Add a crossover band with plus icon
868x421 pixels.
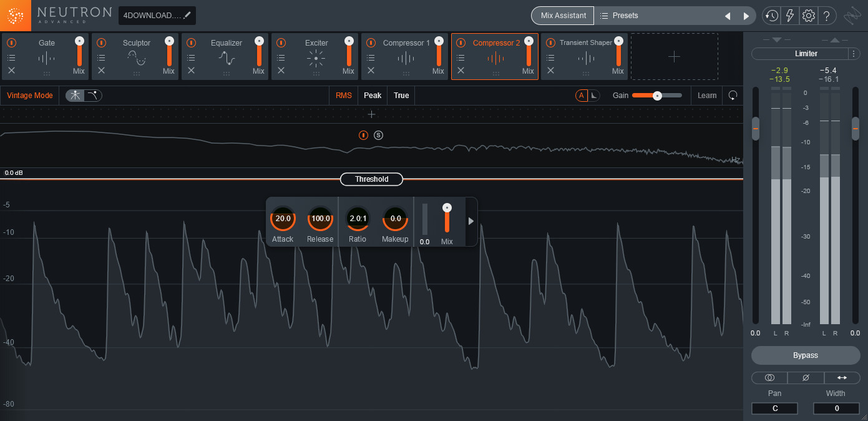click(371, 114)
